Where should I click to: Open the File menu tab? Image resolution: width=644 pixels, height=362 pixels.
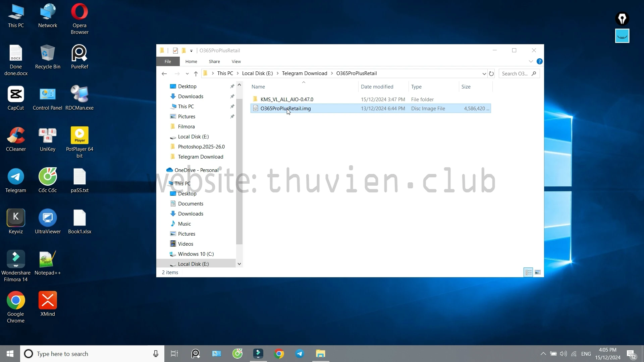pyautogui.click(x=168, y=61)
